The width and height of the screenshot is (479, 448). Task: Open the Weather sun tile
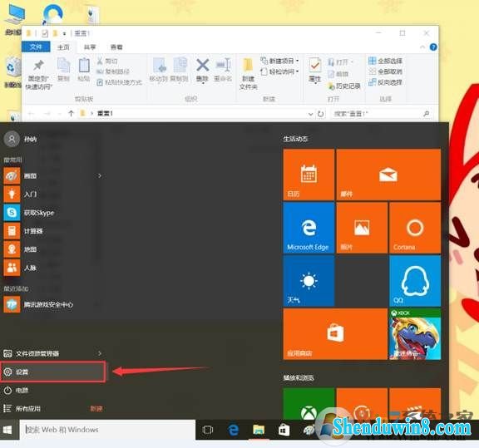coord(309,281)
